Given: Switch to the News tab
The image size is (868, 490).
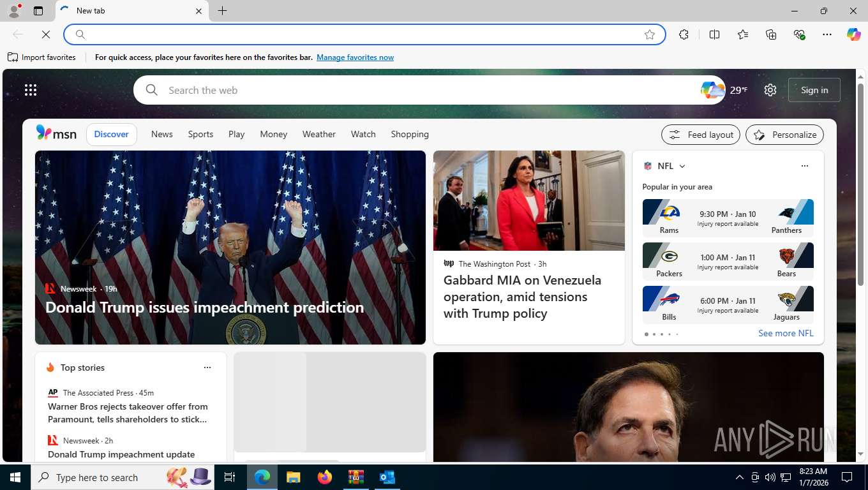Looking at the screenshot, I should point(162,134).
